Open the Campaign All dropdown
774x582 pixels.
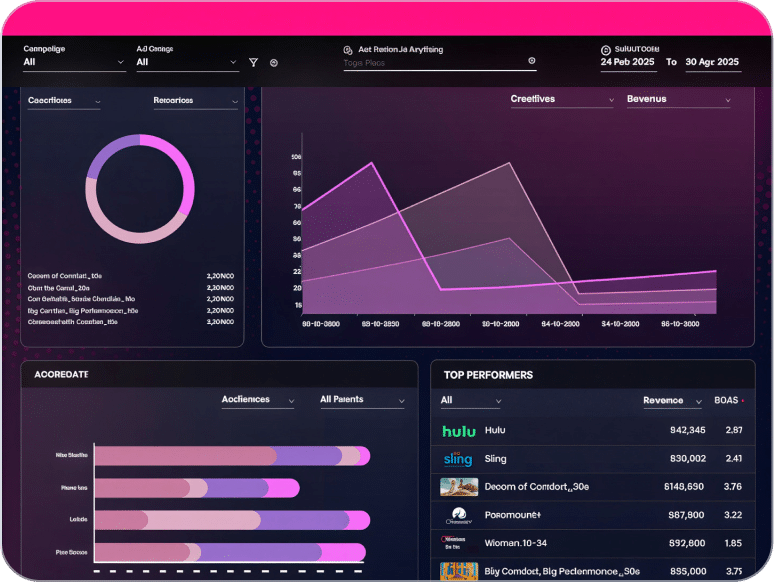point(74,62)
